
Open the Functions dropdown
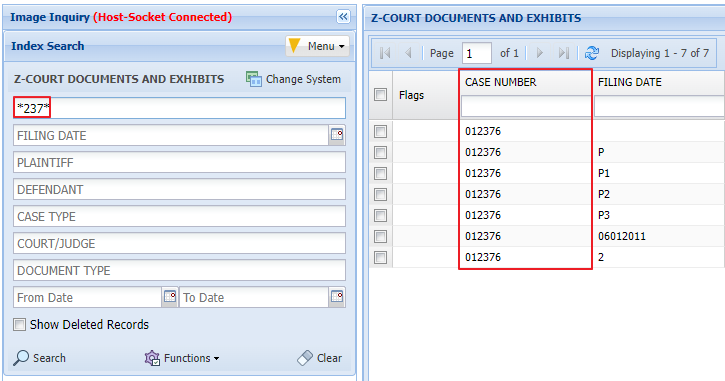pos(182,358)
